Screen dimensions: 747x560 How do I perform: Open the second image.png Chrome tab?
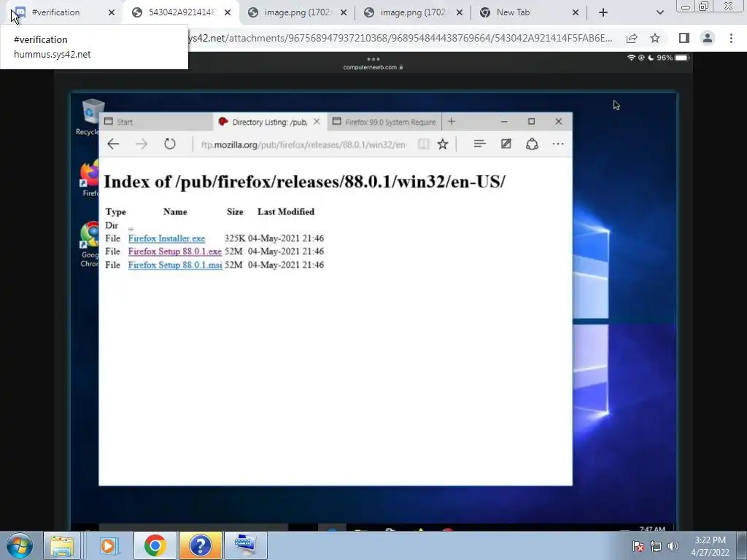point(413,12)
